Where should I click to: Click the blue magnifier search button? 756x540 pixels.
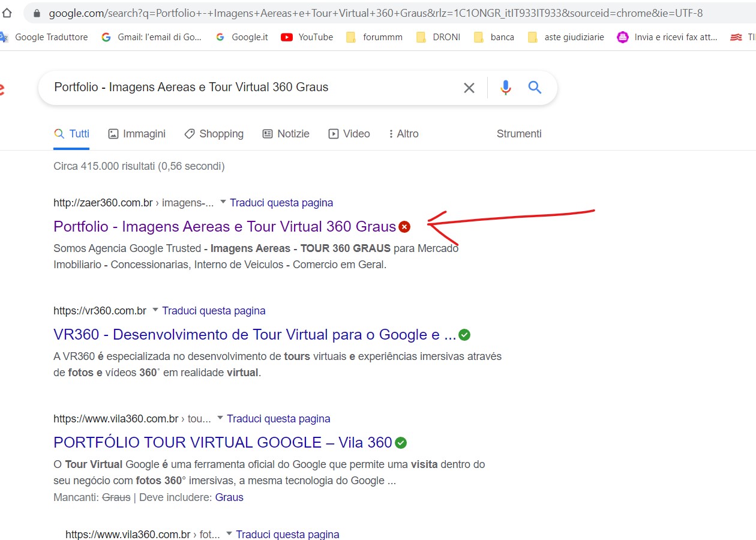[x=535, y=88]
